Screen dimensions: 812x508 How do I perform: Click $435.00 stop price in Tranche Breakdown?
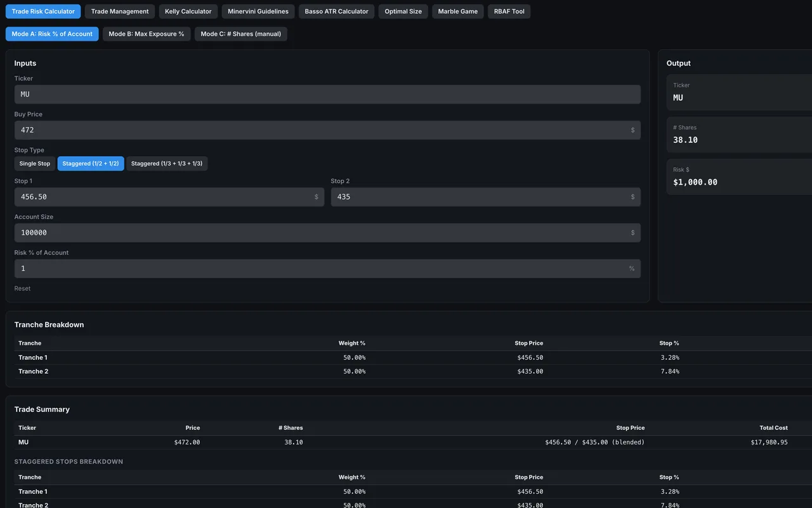(x=530, y=371)
